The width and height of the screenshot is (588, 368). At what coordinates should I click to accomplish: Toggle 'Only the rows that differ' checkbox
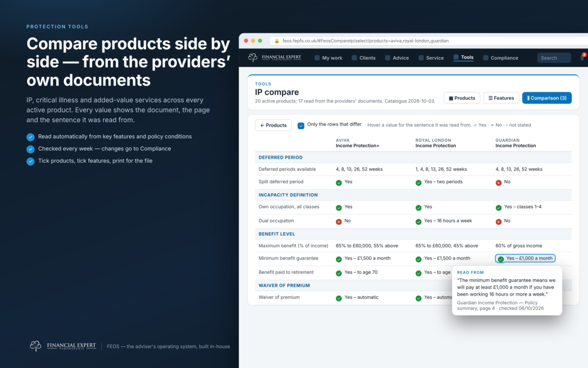(301, 125)
